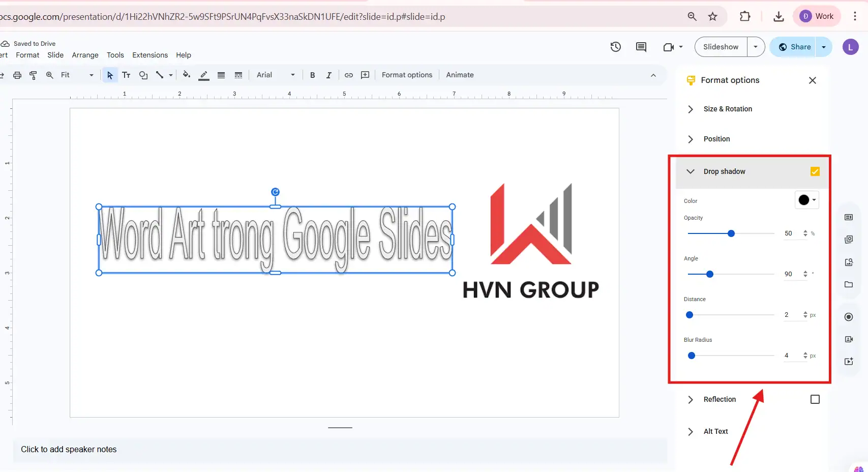868x472 pixels.
Task: Toggle bold formatting
Action: tap(312, 75)
